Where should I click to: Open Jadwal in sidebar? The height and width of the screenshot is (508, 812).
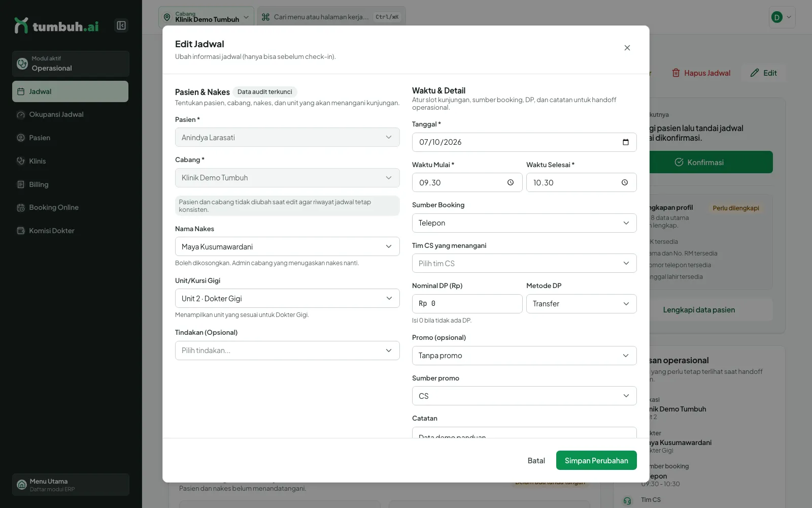pyautogui.click(x=70, y=91)
